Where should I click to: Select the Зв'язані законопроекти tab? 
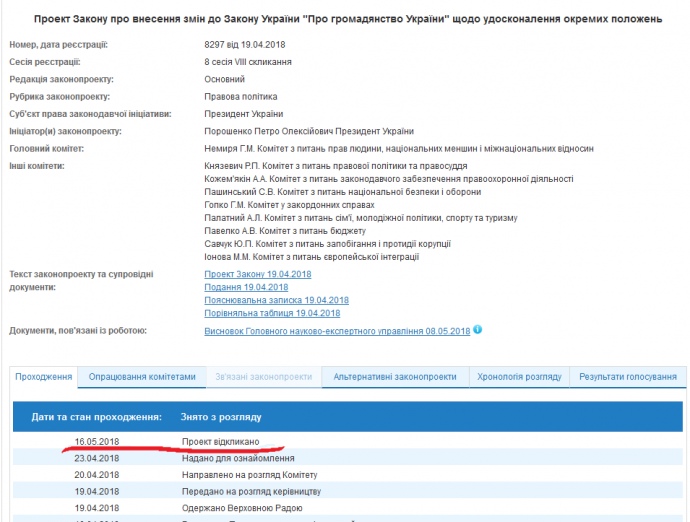click(264, 377)
